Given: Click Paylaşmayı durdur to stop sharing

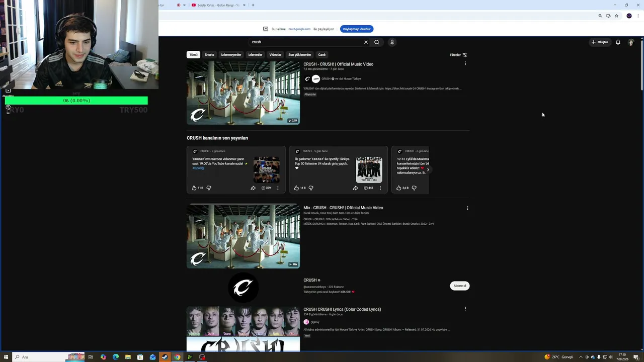Looking at the screenshot, I should coord(357,29).
